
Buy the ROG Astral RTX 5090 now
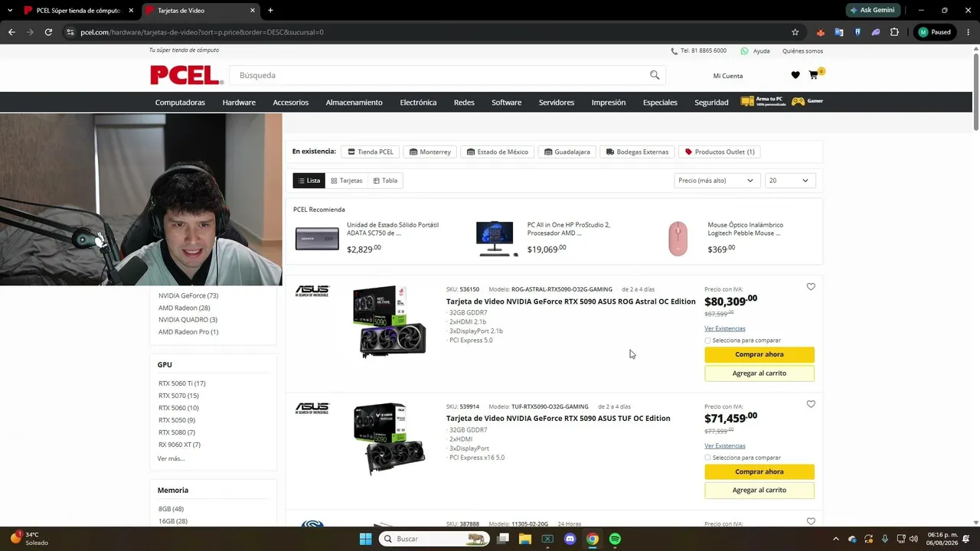(759, 354)
